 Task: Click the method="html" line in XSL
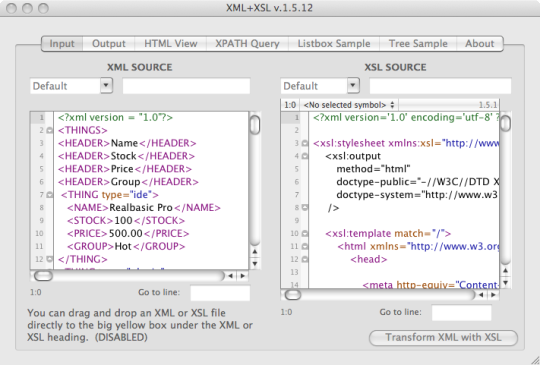point(373,169)
